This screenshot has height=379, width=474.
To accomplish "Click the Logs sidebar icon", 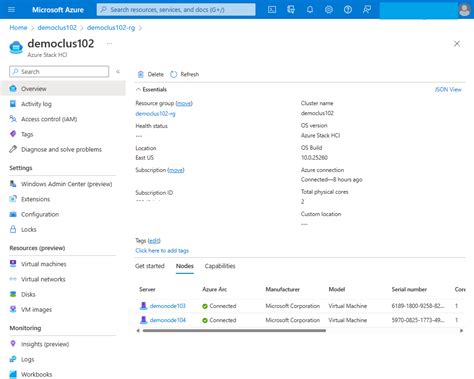I will point(13,359).
